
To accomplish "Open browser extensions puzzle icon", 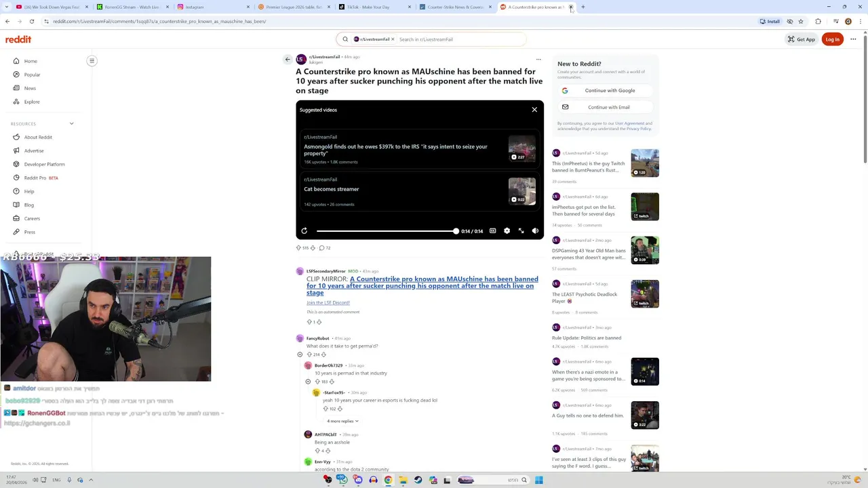I will point(818,21).
